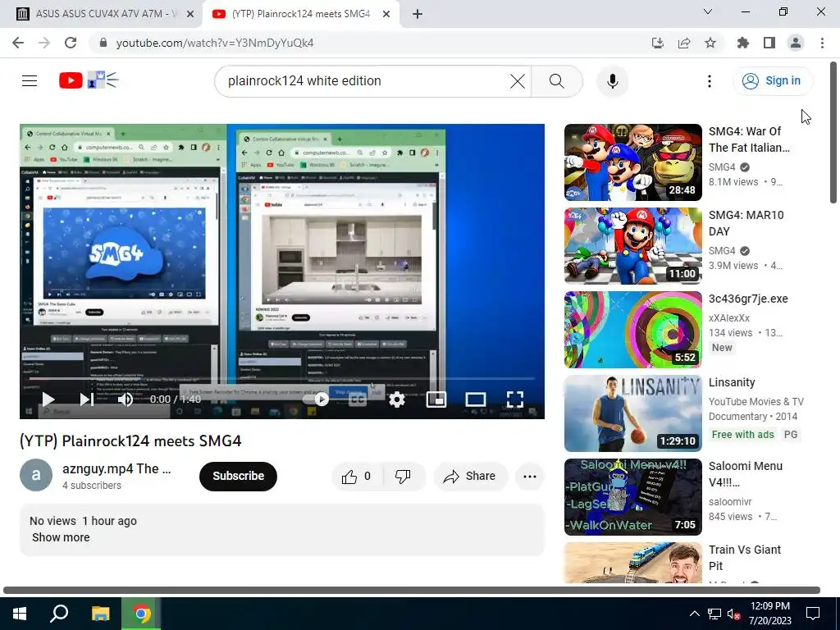Viewport: 840px width, 630px height.
Task: Click the address bar URL
Action: coord(215,43)
